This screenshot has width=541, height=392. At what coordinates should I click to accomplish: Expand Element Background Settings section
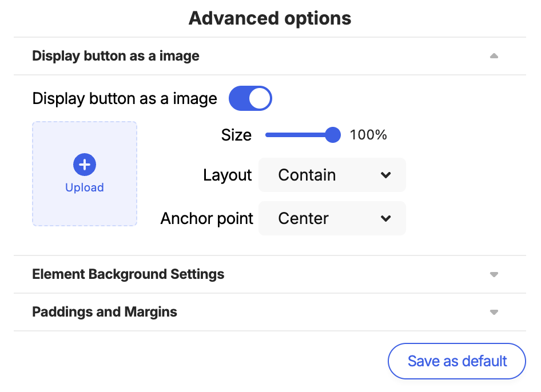[x=270, y=274]
